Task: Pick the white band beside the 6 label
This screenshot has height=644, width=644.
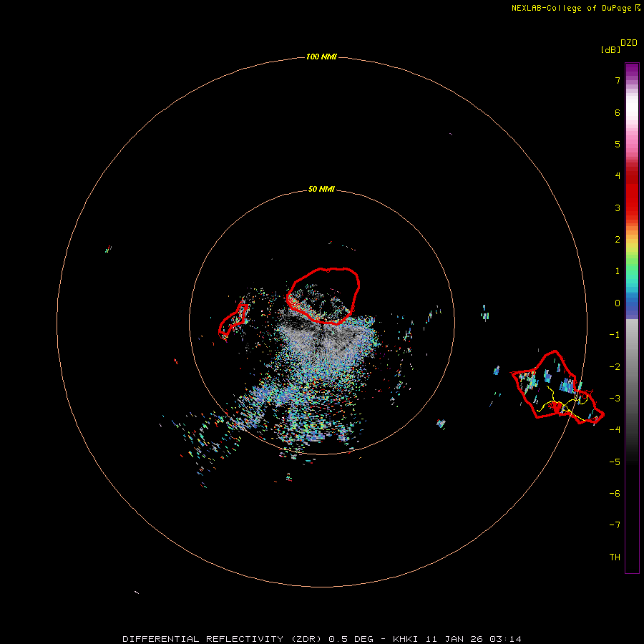Action: click(632, 107)
